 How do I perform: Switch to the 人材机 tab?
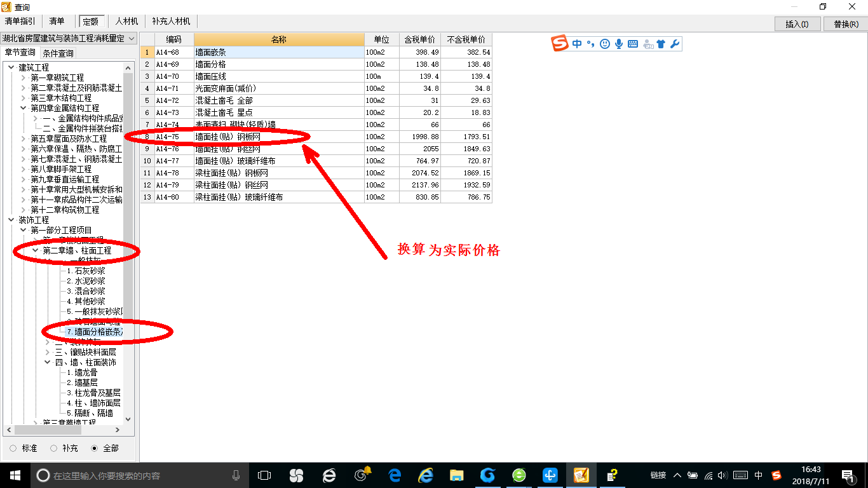click(126, 22)
